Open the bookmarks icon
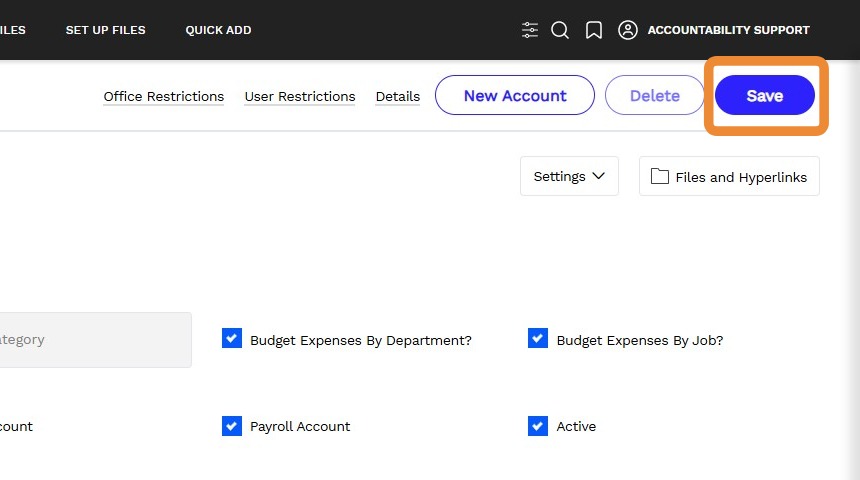Image resolution: width=860 pixels, height=480 pixels. [x=594, y=30]
